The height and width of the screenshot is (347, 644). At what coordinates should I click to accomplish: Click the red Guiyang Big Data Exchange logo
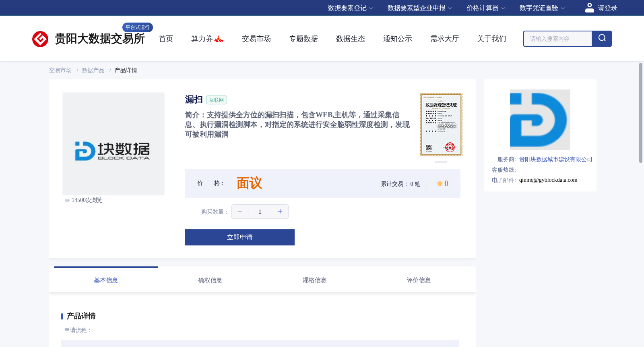tap(40, 39)
